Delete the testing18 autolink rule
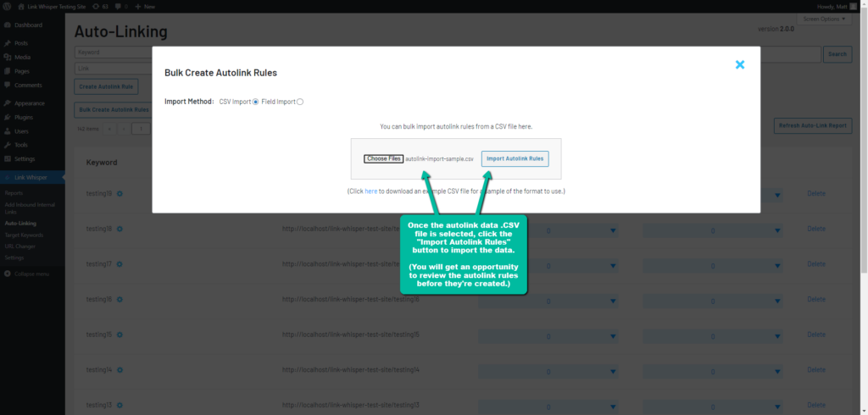The width and height of the screenshot is (868, 415). tap(816, 229)
